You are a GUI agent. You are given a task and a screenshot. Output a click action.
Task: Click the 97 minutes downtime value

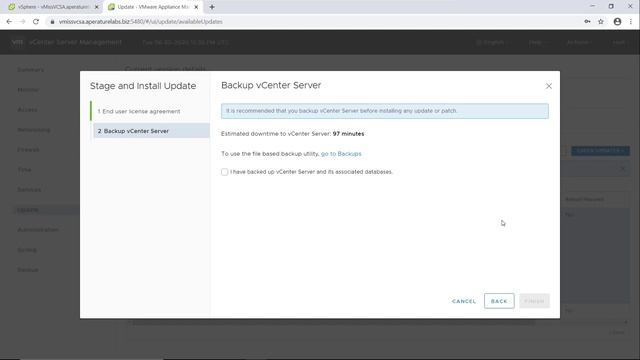click(x=348, y=134)
